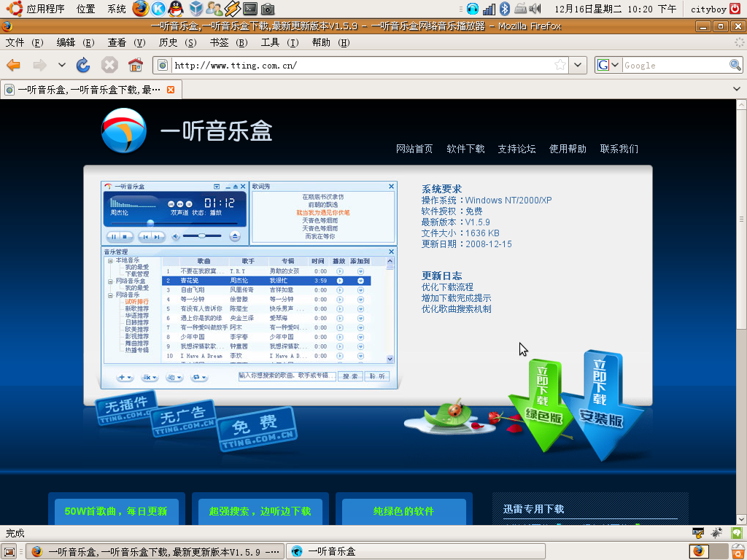Click the 迅雷专用下载 heading

point(533,509)
